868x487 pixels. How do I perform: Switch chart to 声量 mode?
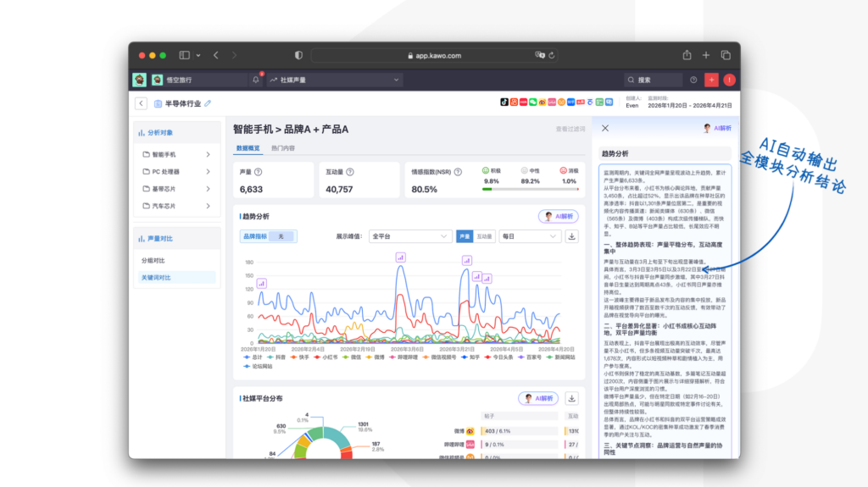[465, 236]
